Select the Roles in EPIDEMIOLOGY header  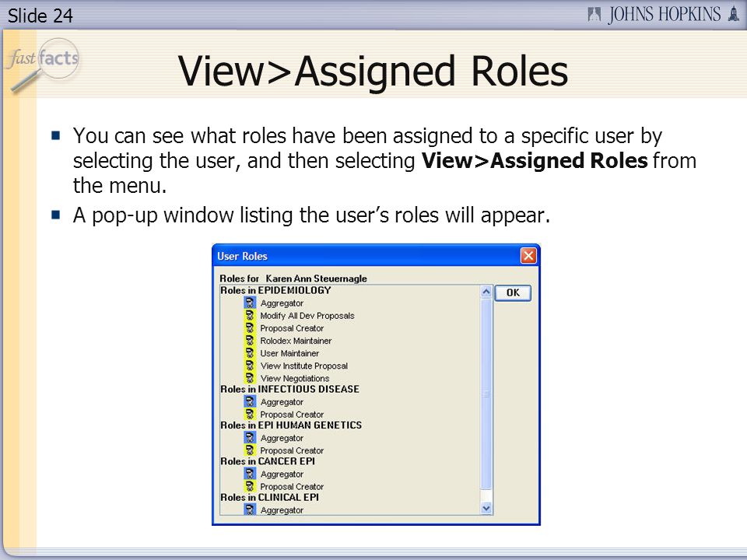click(275, 290)
